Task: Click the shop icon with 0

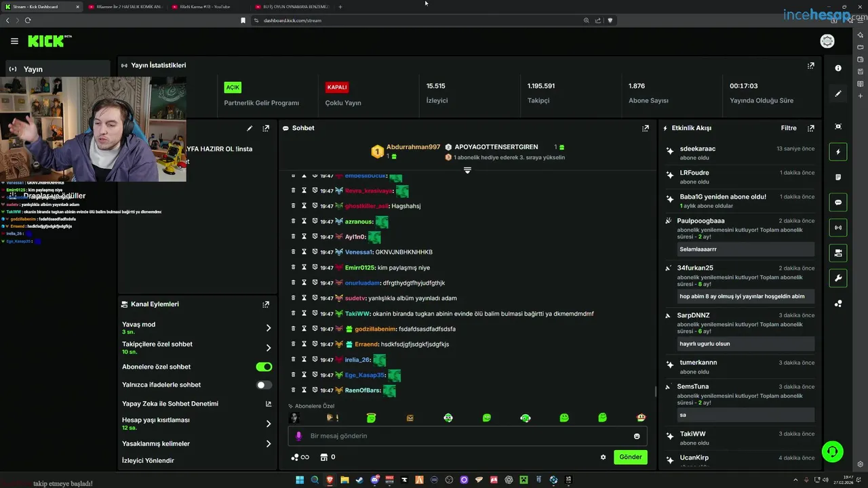Action: [x=328, y=457]
